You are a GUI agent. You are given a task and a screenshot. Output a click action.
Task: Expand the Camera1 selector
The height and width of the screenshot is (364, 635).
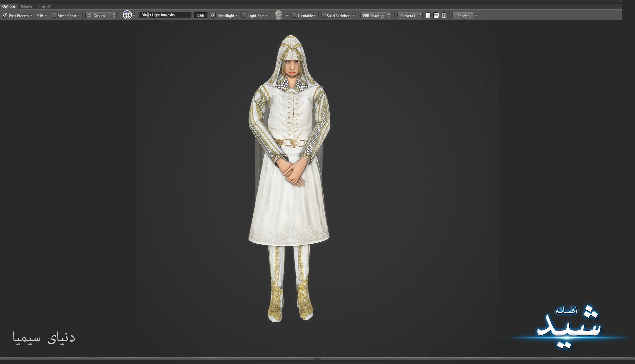[x=410, y=16]
